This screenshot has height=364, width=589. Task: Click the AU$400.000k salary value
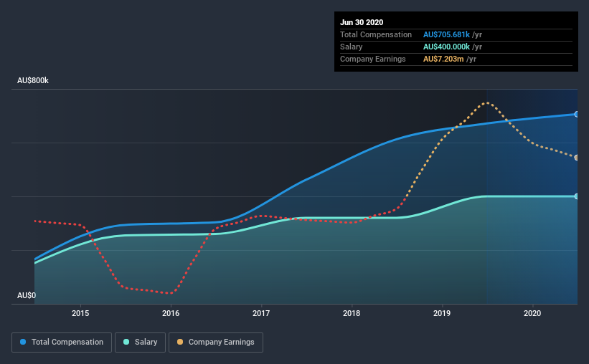[x=446, y=47]
